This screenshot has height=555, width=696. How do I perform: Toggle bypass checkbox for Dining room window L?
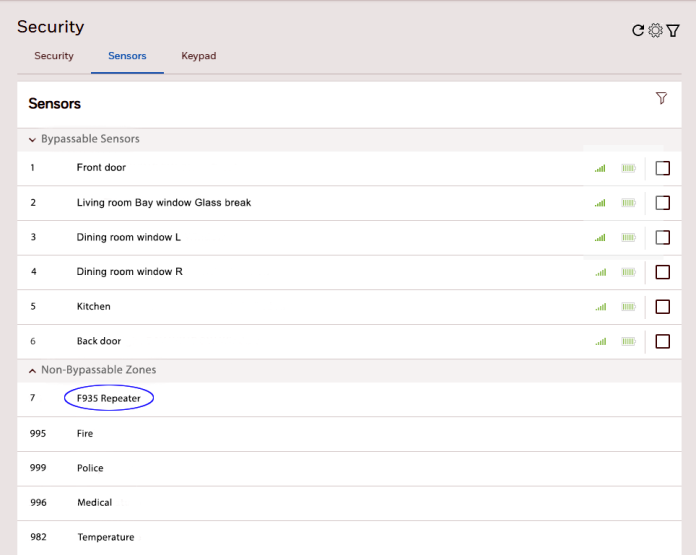coord(662,238)
